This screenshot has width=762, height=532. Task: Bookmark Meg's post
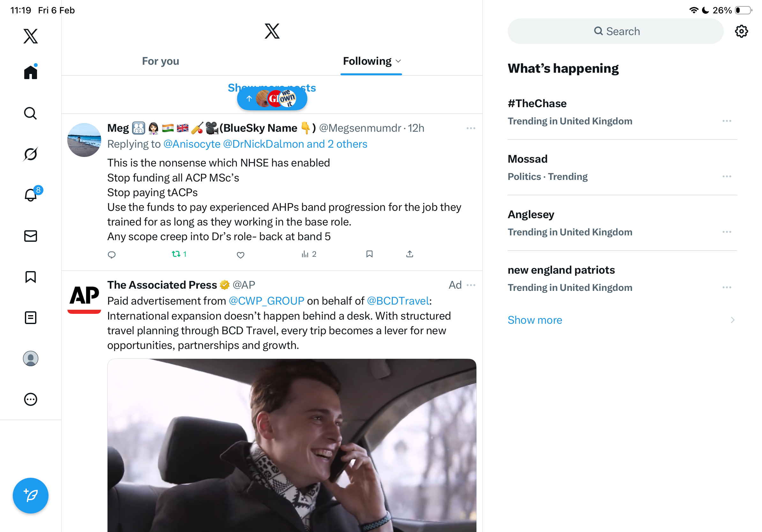pyautogui.click(x=369, y=254)
